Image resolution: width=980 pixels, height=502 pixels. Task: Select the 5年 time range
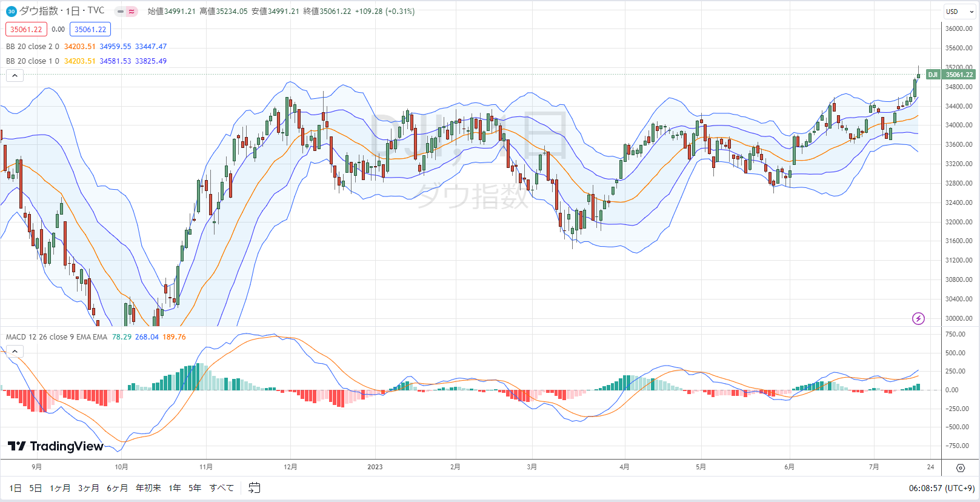point(195,488)
